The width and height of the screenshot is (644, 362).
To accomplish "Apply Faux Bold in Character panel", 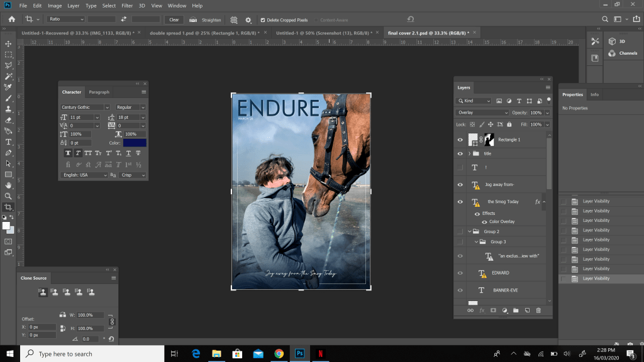I will (68, 153).
